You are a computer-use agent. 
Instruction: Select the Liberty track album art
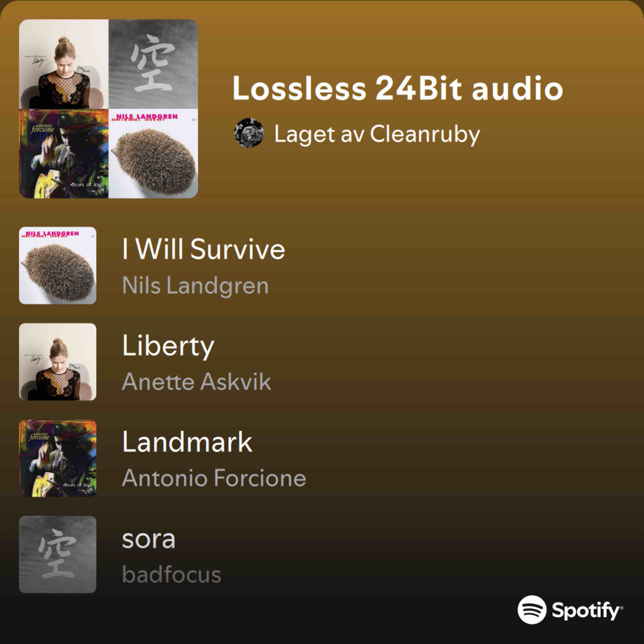(x=58, y=362)
